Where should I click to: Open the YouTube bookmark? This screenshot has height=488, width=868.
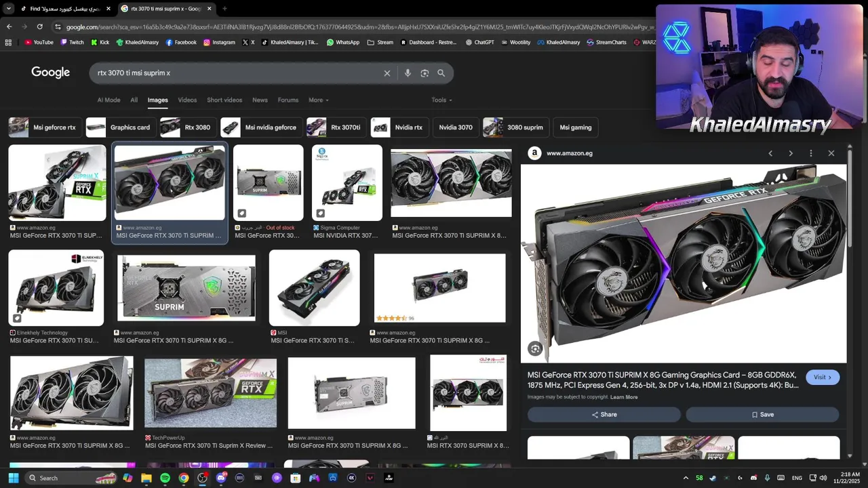pos(39,42)
